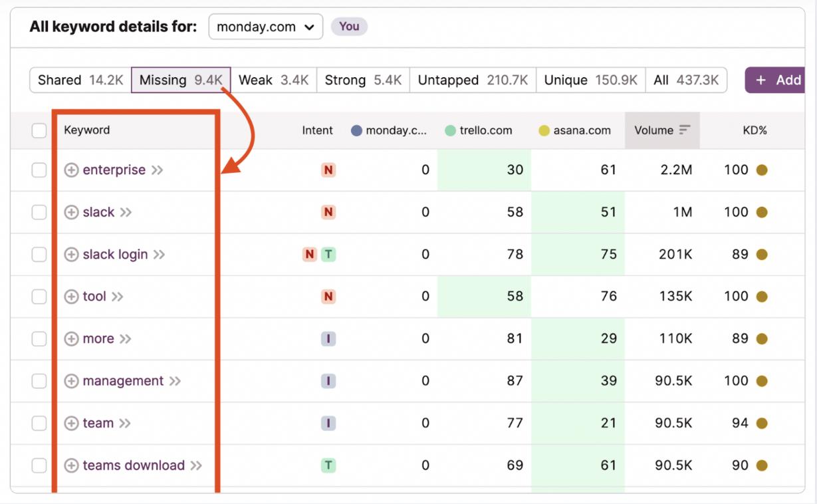817x504 pixels.
Task: Click double-arrow icon next to team
Action: click(x=124, y=424)
